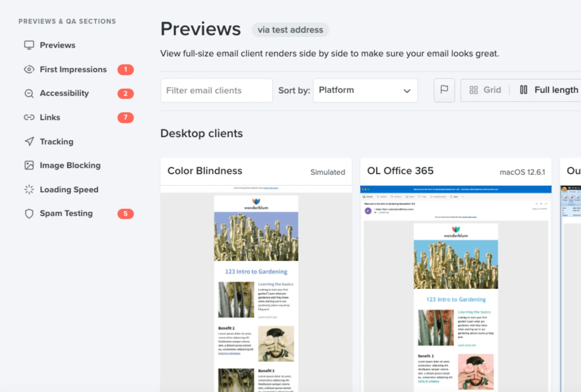Viewport: 581px width, 392px height.
Task: Click the Links badge showing 7
Action: (126, 117)
